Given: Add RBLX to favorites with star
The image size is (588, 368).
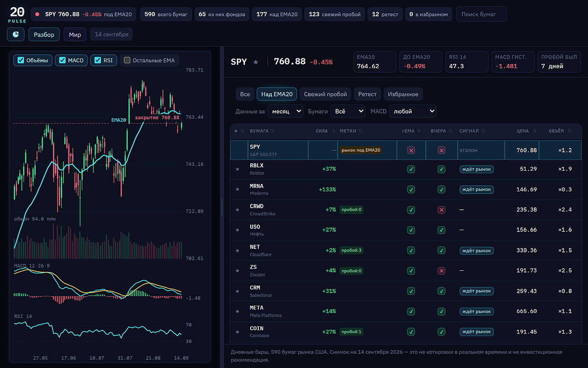Looking at the screenshot, I should tap(237, 169).
